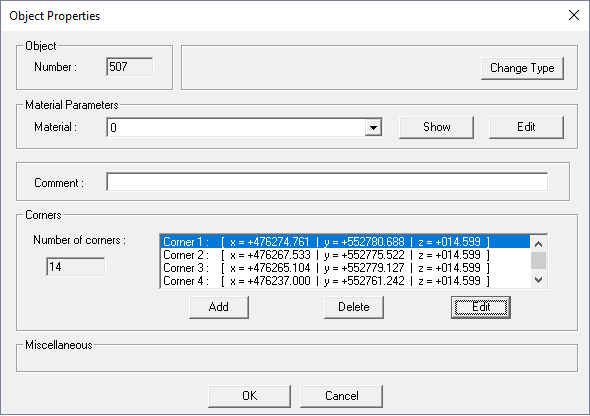590x416 pixels.
Task: Focus the Comment text field
Action: tap(327, 182)
